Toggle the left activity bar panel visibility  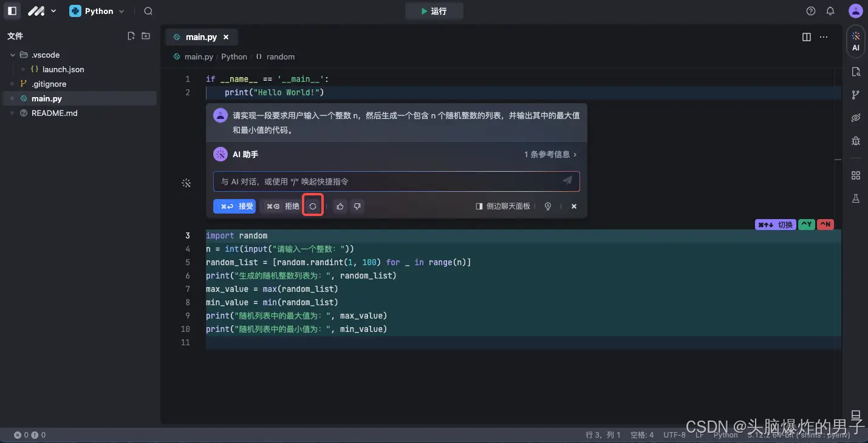click(12, 11)
